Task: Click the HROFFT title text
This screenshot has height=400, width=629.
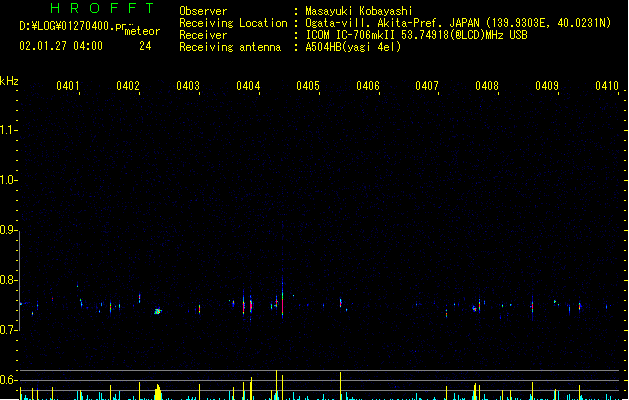Action: pos(102,8)
